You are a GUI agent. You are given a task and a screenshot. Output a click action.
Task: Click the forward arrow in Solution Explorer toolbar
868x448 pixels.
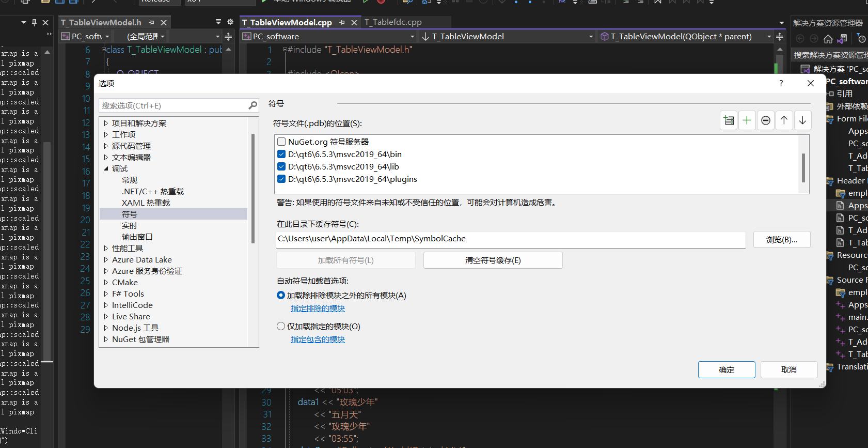click(814, 39)
